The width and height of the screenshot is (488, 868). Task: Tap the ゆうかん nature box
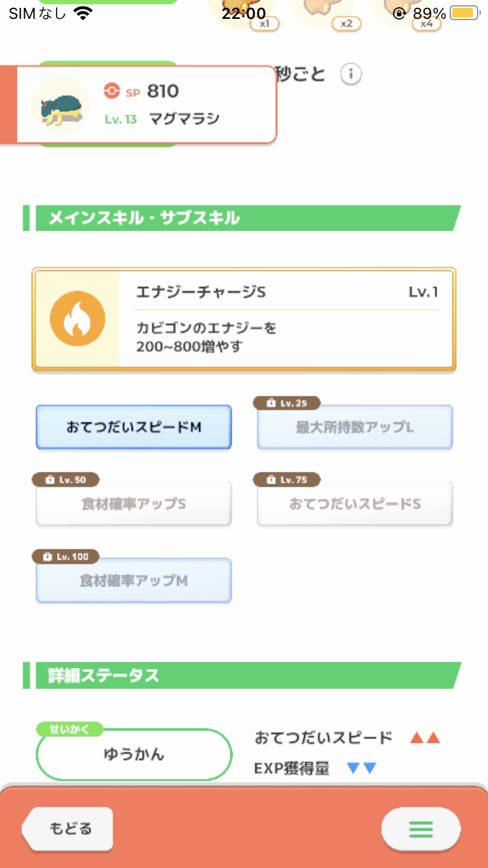[134, 755]
